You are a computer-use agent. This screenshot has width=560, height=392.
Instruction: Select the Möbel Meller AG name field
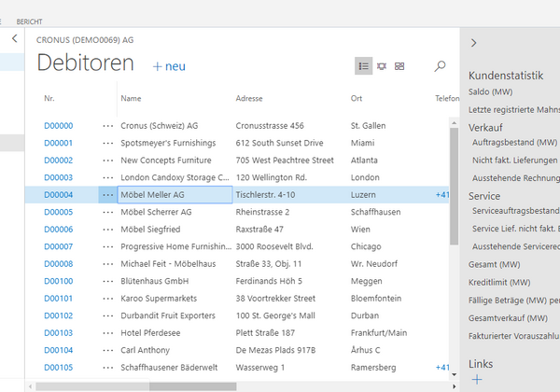tap(175, 194)
